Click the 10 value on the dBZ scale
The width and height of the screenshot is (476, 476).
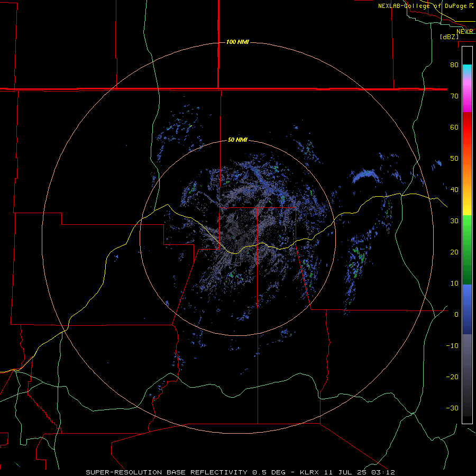454,283
